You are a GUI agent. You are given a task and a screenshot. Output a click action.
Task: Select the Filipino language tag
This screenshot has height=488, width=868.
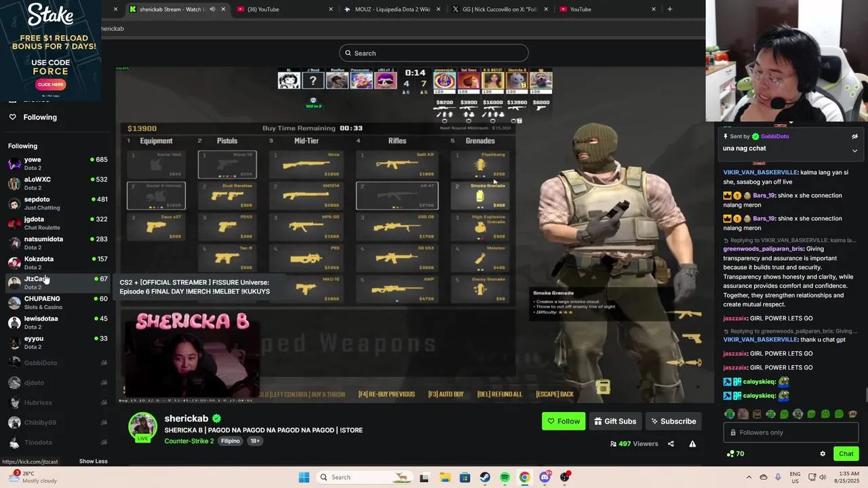230,441
